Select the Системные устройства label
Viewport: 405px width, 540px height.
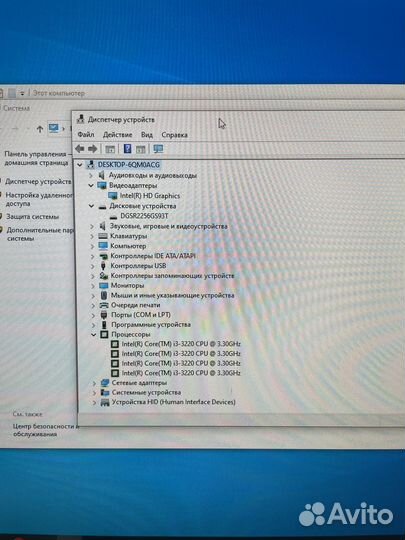pos(146,392)
